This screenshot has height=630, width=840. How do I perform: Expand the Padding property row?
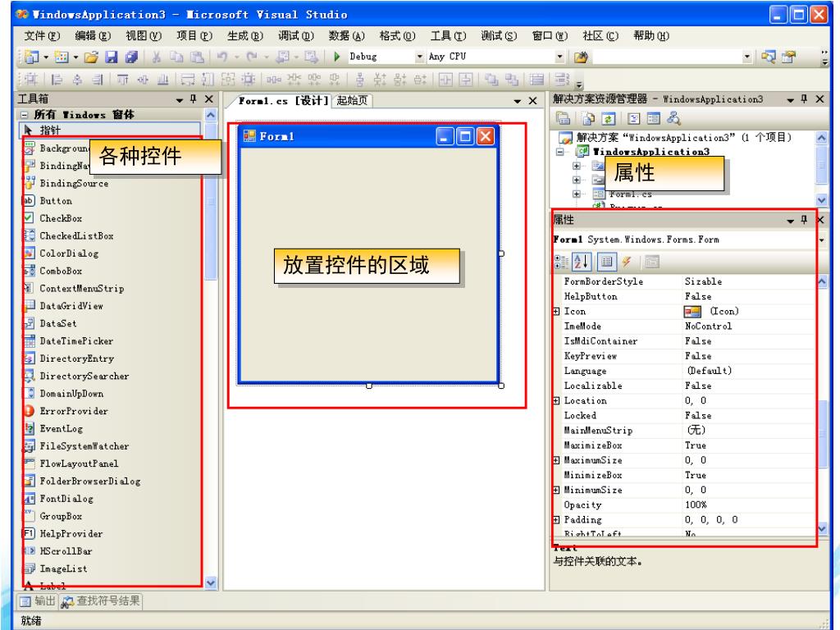click(x=556, y=519)
